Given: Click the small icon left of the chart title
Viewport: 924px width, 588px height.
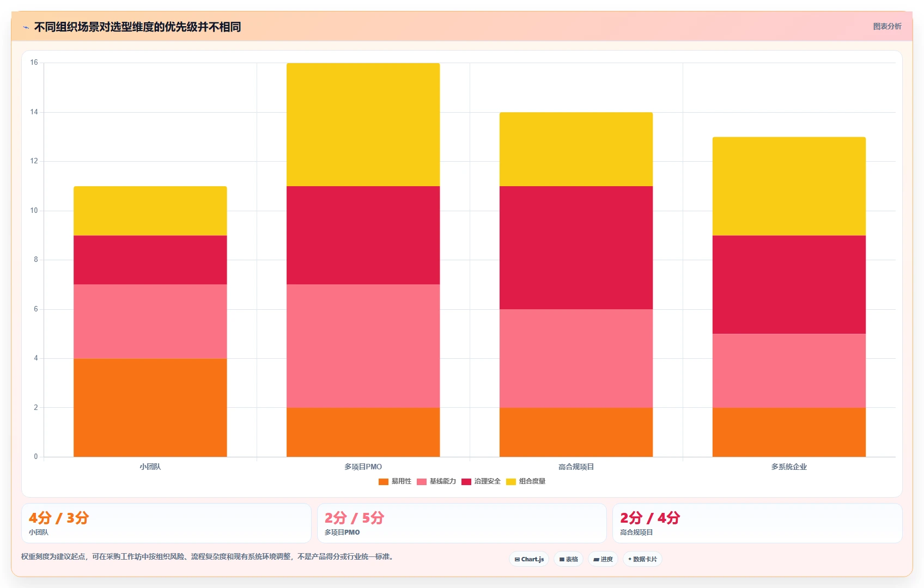Looking at the screenshot, I should point(26,27).
